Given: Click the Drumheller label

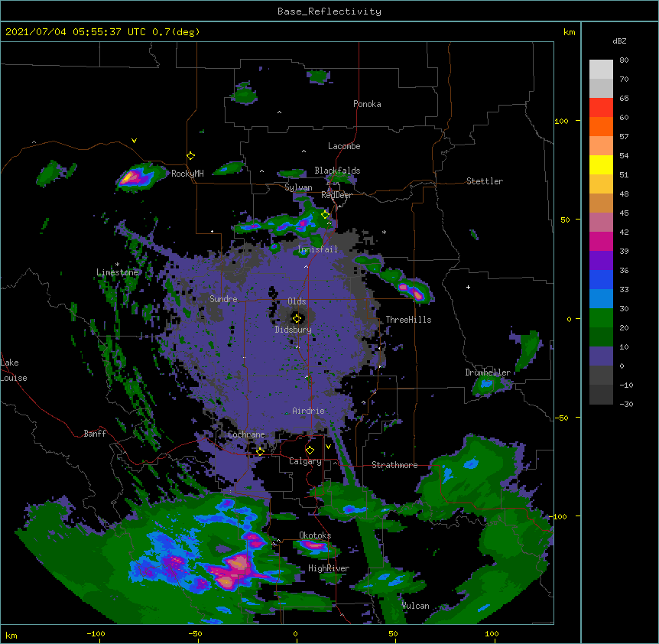Looking at the screenshot, I should (x=488, y=372).
